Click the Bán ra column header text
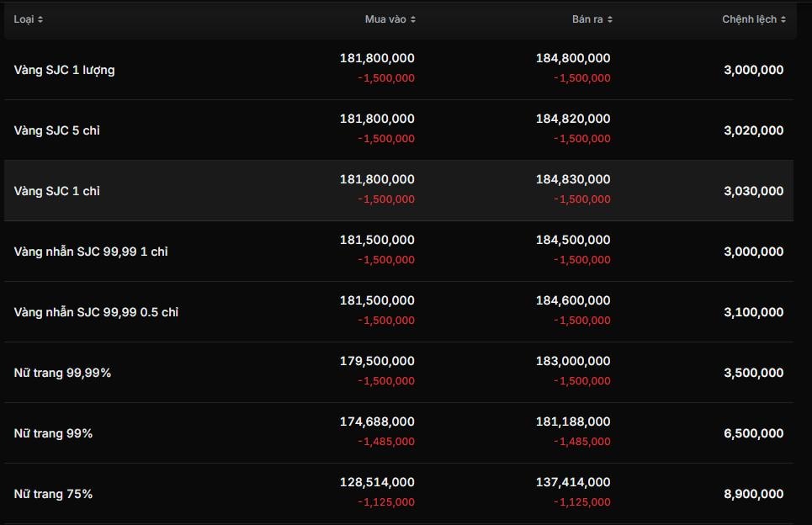This screenshot has width=812, height=525. [587, 19]
